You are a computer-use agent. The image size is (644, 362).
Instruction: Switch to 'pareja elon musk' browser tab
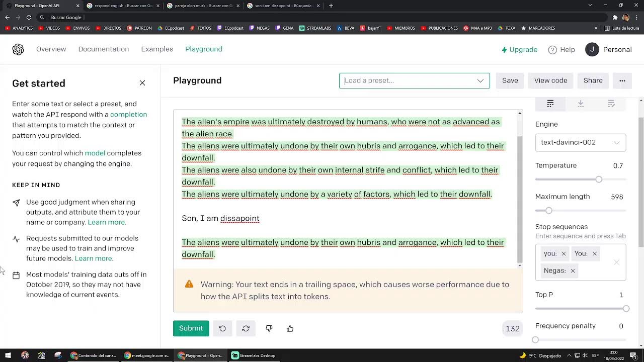(202, 6)
